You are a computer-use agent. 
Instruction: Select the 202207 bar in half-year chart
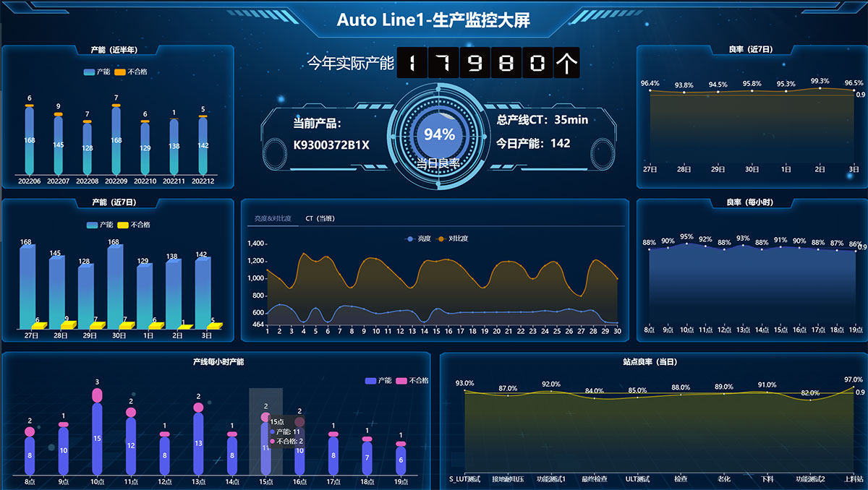click(59, 145)
